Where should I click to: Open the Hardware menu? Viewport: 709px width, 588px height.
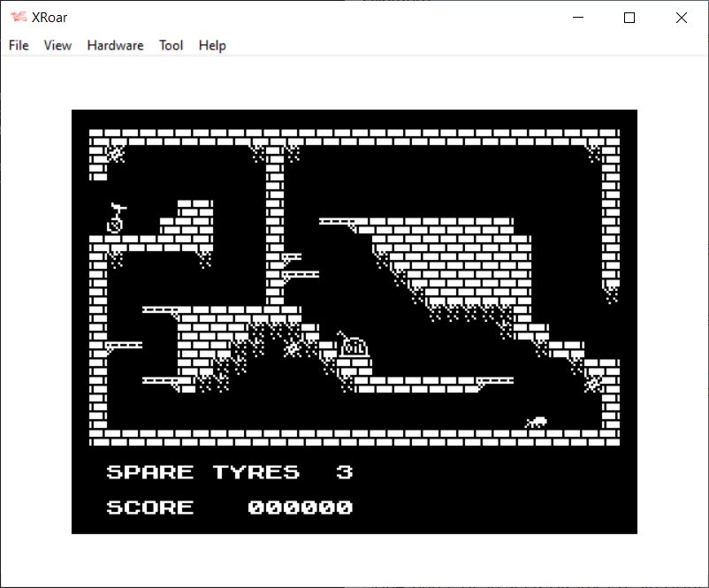point(115,45)
